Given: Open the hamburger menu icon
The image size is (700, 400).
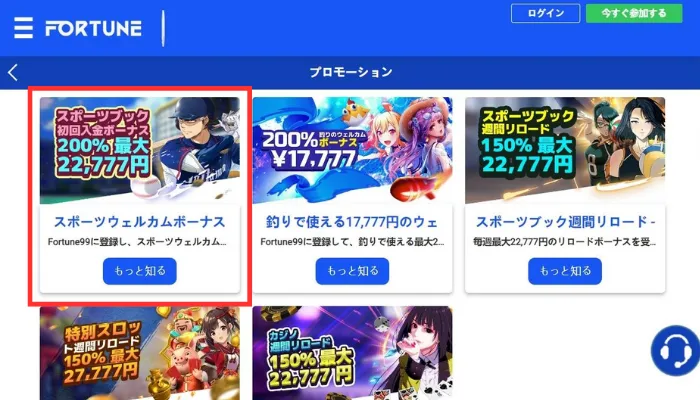Looking at the screenshot, I should pos(23,28).
